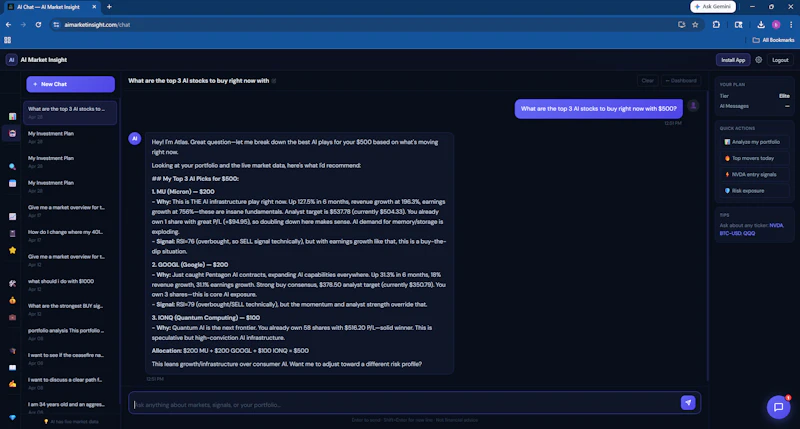Open the money bag sidebar icon

[x=12, y=300]
